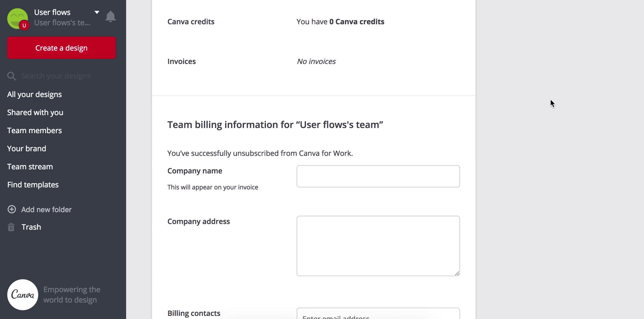Click the Team billing information heading

[275, 125]
